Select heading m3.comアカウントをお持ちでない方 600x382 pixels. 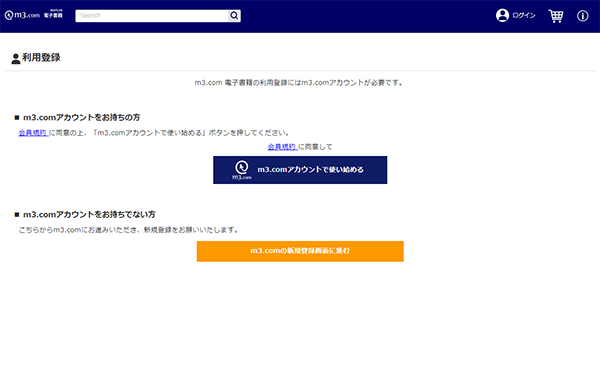pyautogui.click(x=89, y=214)
